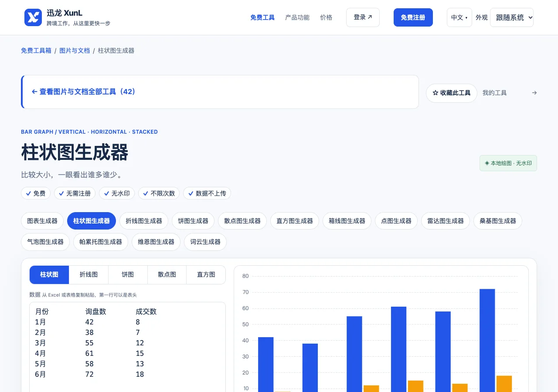The image size is (558, 392).
Task: Click the 不限次数 feature tag
Action: pos(159,193)
